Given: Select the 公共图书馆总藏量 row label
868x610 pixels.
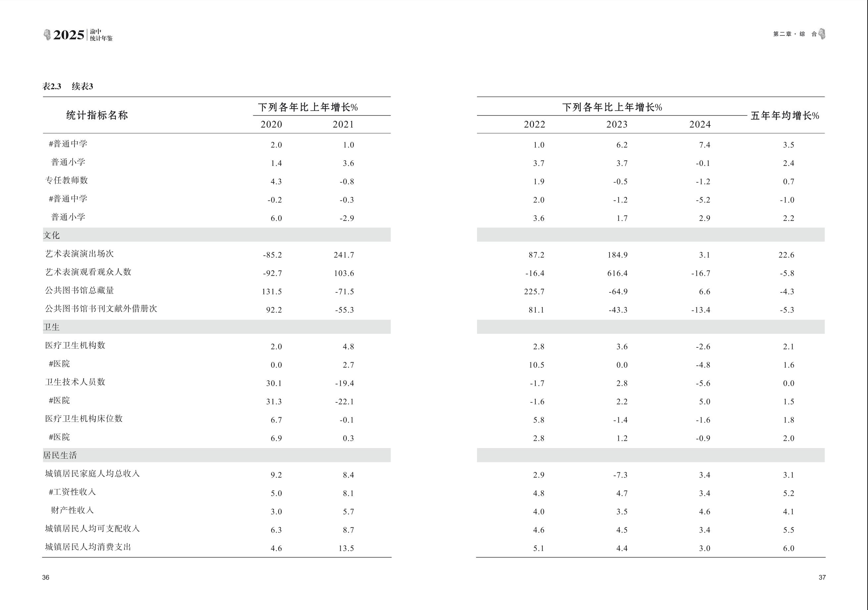Looking at the screenshot, I should tap(79, 290).
